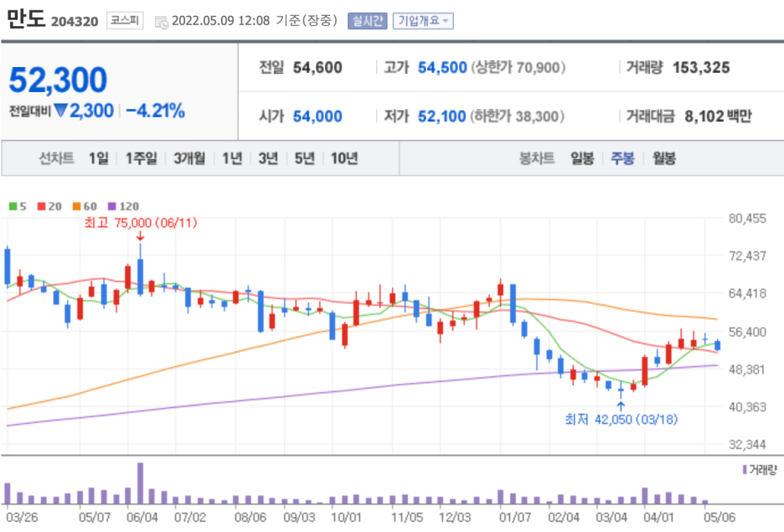Click the 10/01 date axis label
This screenshot has width=784, height=532.
pyautogui.click(x=346, y=517)
